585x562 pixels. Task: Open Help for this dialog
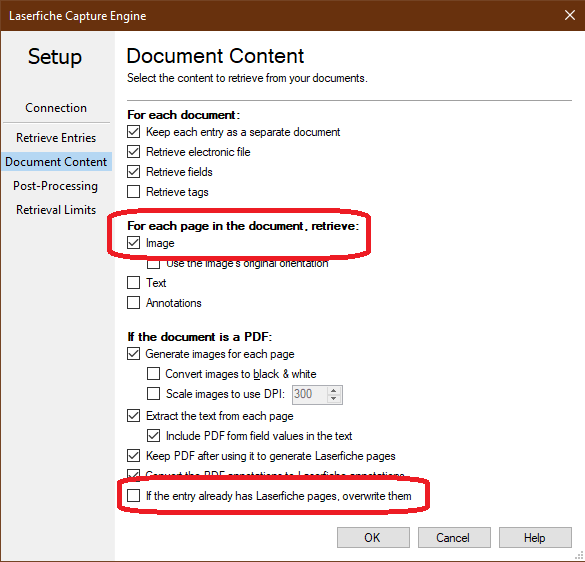pos(535,538)
